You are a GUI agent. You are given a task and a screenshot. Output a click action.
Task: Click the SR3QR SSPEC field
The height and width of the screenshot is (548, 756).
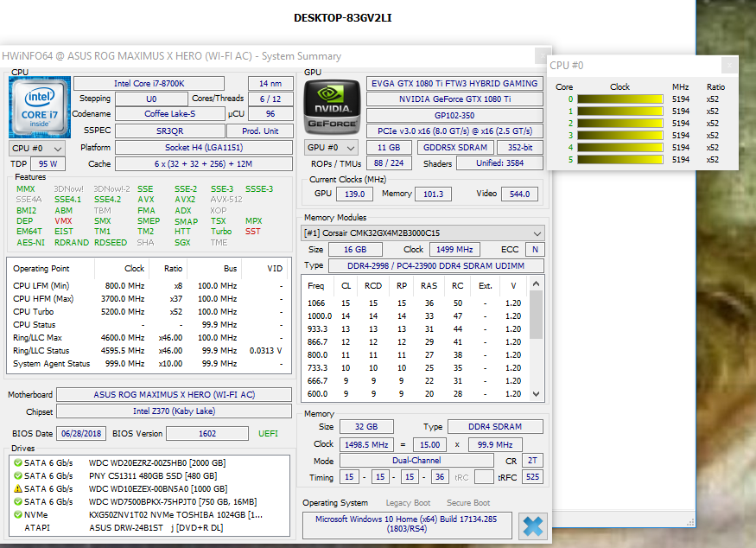click(x=169, y=131)
